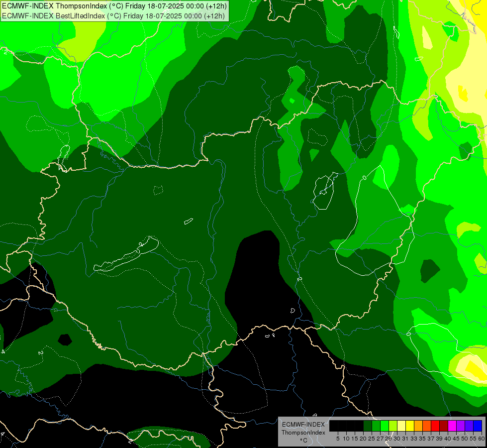Click the ThompsonIndex title line at top

(x=114, y=6)
